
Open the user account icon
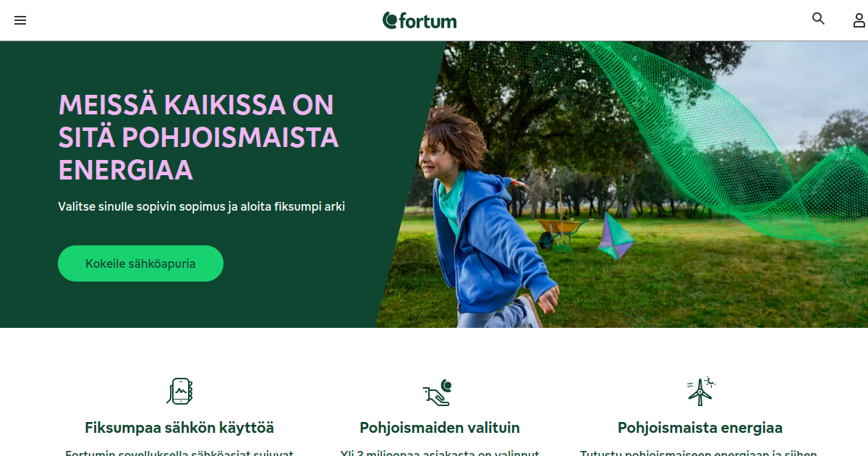coord(859,20)
